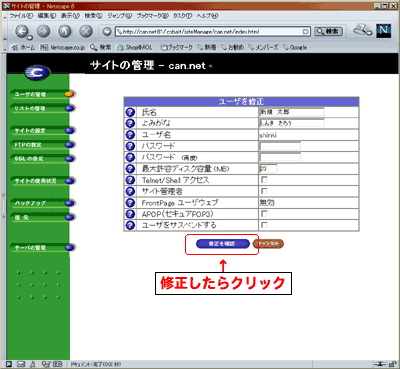Enable the Telnet/Shell アクセス checkbox
The width and height of the screenshot is (400, 369).
pyautogui.click(x=264, y=180)
